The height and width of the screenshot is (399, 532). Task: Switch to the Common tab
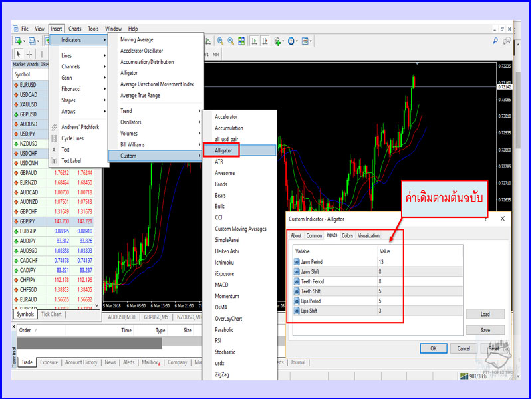(x=314, y=236)
